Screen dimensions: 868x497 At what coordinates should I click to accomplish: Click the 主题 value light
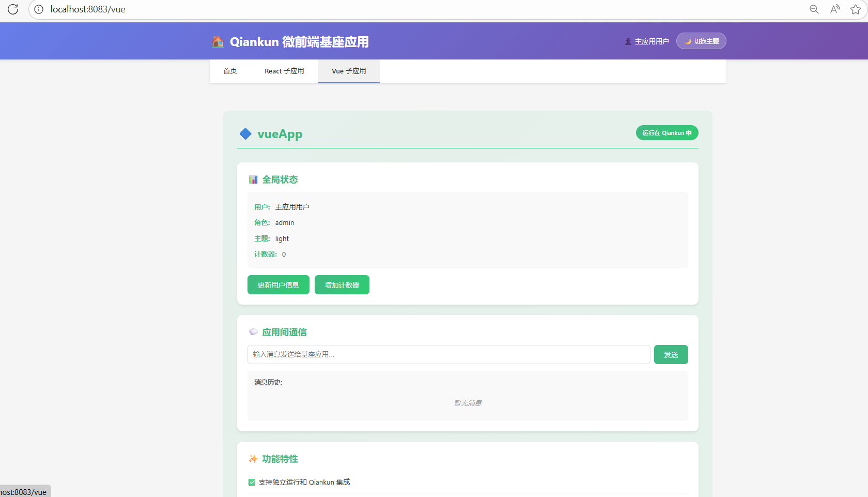(x=282, y=238)
